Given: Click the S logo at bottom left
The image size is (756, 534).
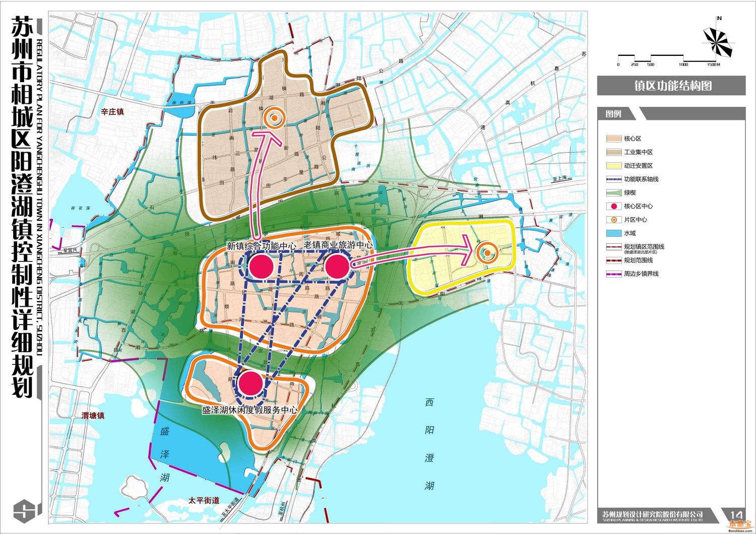Looking at the screenshot, I should pos(24,511).
